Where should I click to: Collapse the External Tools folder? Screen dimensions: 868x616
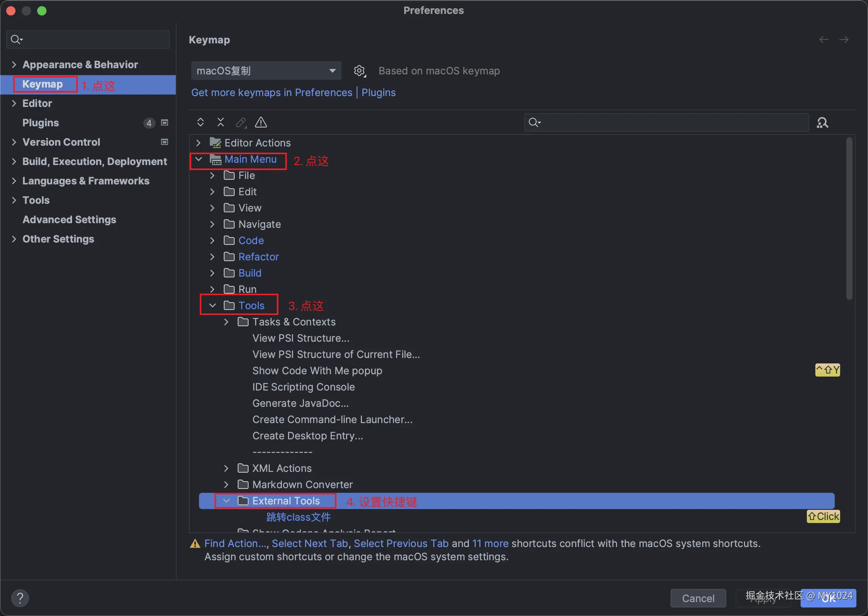[226, 501]
